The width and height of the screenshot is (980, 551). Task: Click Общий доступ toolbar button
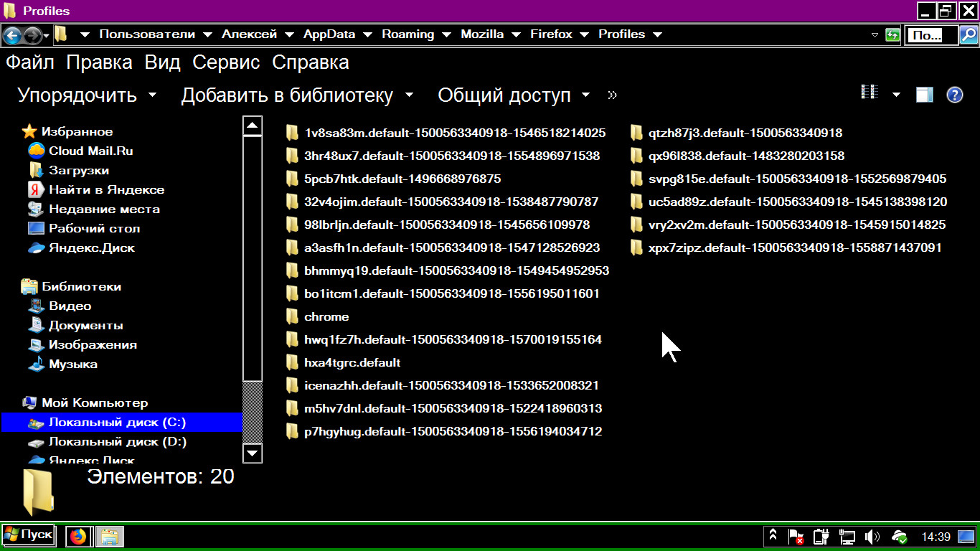point(513,95)
